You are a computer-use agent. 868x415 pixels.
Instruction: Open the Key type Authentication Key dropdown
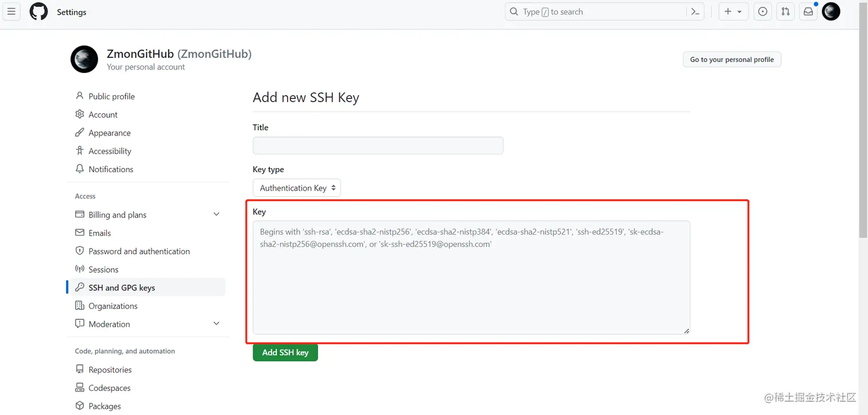[x=297, y=188]
